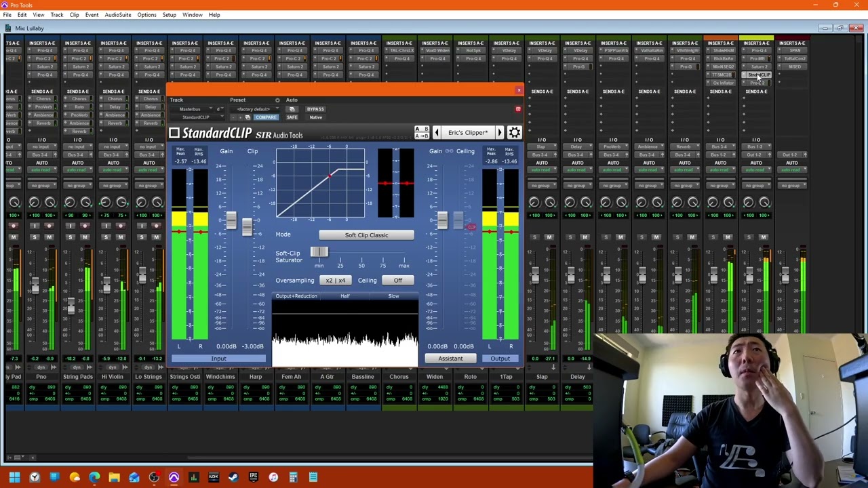Click the Clip -3.00dB value field

pyautogui.click(x=253, y=346)
